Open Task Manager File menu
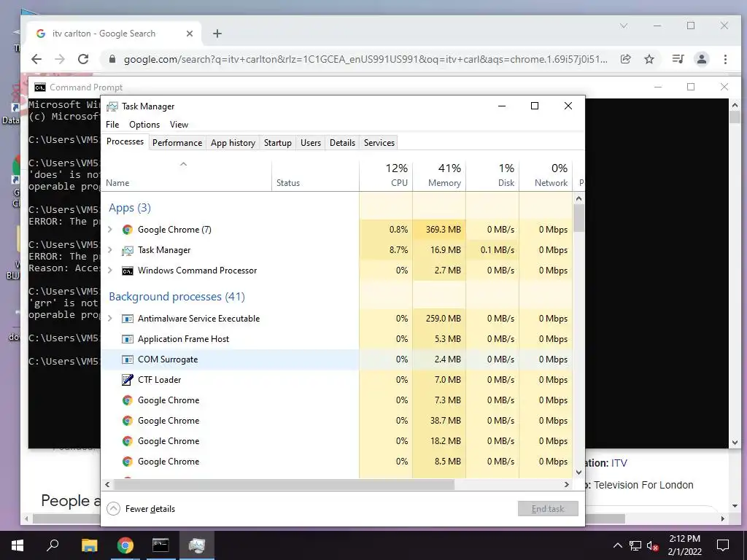 pyautogui.click(x=112, y=124)
